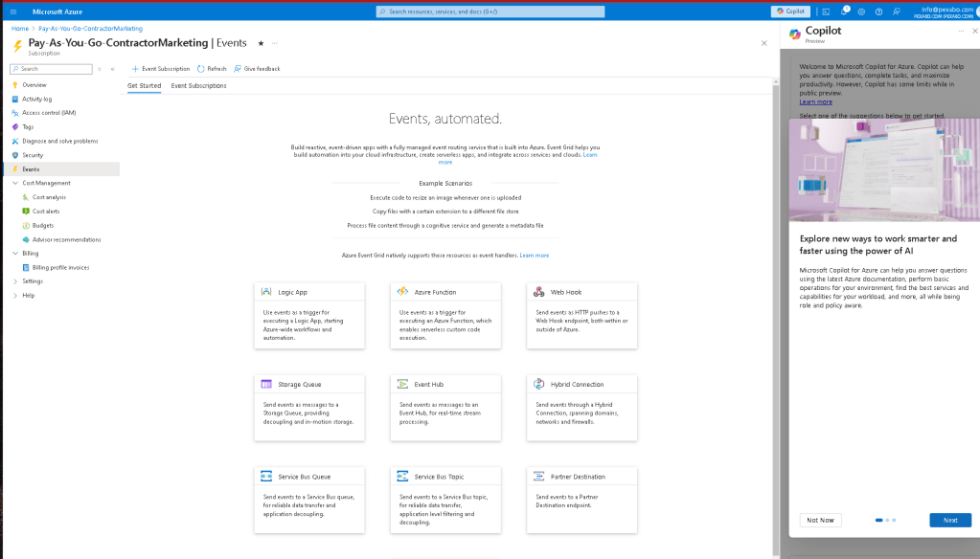The width and height of the screenshot is (980, 559).
Task: Close the Events blade
Action: (763, 43)
